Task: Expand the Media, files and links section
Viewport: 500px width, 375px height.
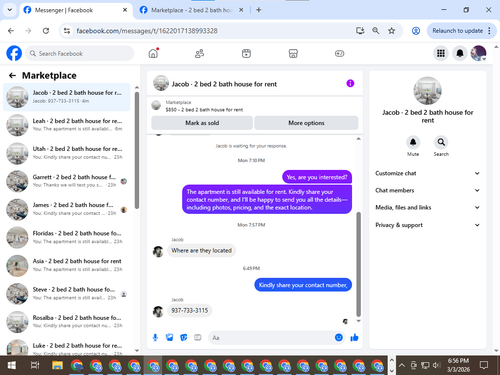Action: tap(427, 207)
